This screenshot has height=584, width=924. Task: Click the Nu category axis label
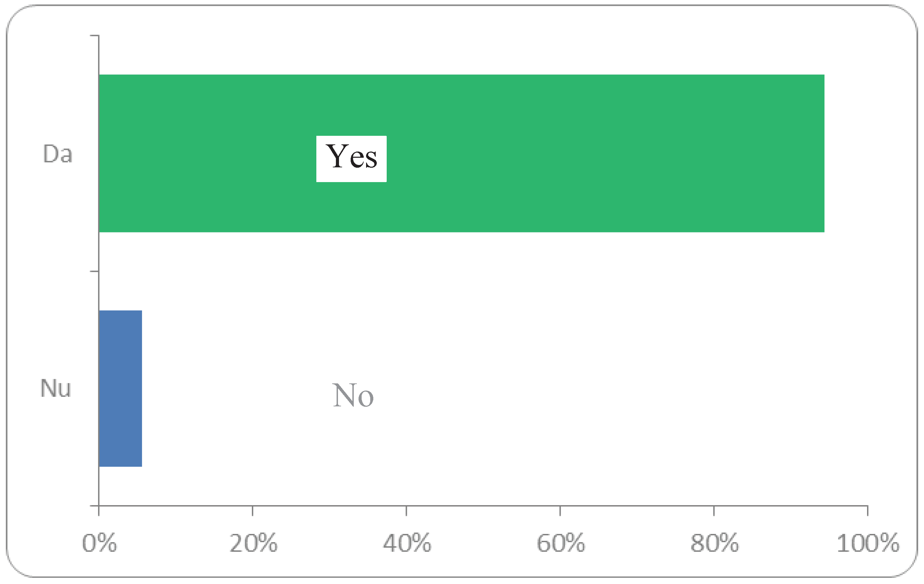pos(56,389)
